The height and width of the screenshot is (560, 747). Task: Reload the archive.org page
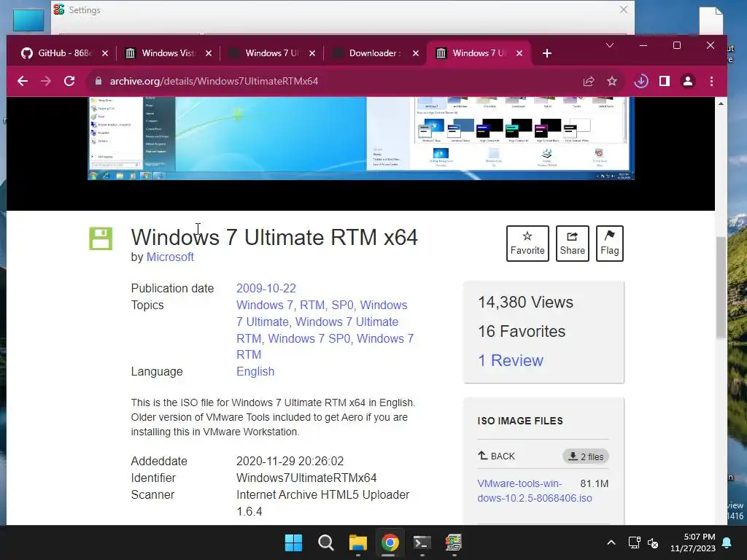click(x=69, y=81)
